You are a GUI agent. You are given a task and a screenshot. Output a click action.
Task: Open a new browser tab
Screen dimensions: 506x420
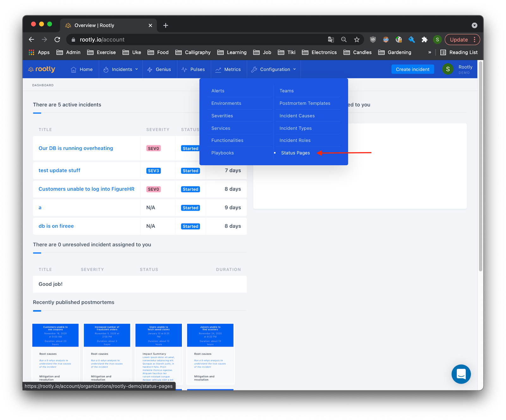(166, 25)
